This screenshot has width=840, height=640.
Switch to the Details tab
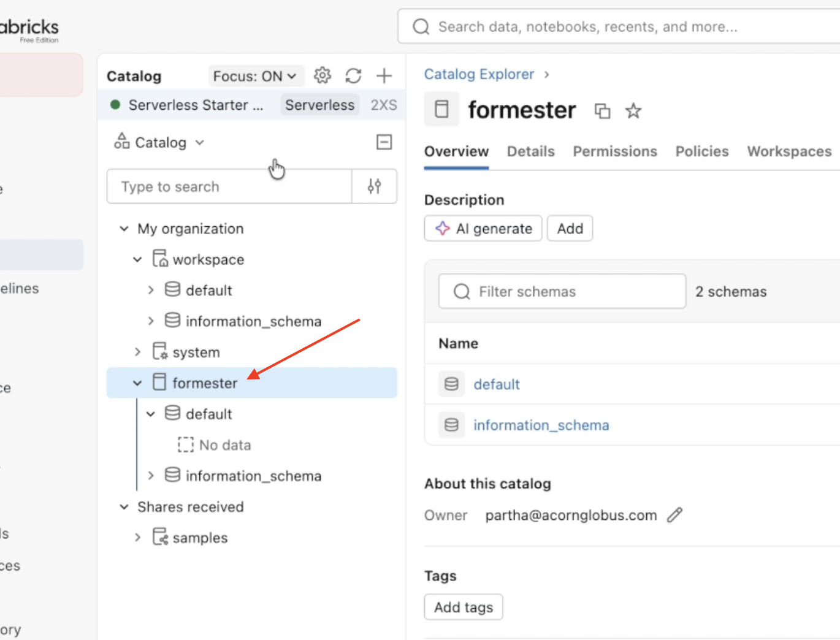531,151
